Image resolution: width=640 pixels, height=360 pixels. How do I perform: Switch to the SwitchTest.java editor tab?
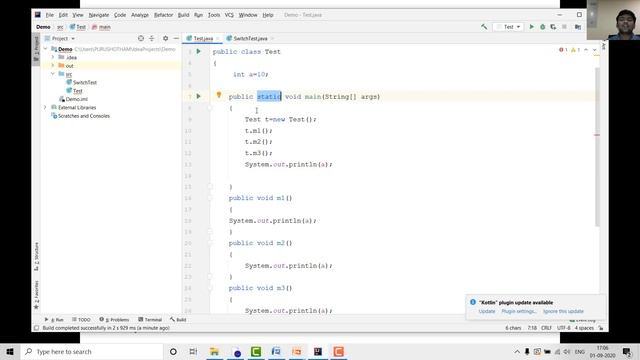249,38
